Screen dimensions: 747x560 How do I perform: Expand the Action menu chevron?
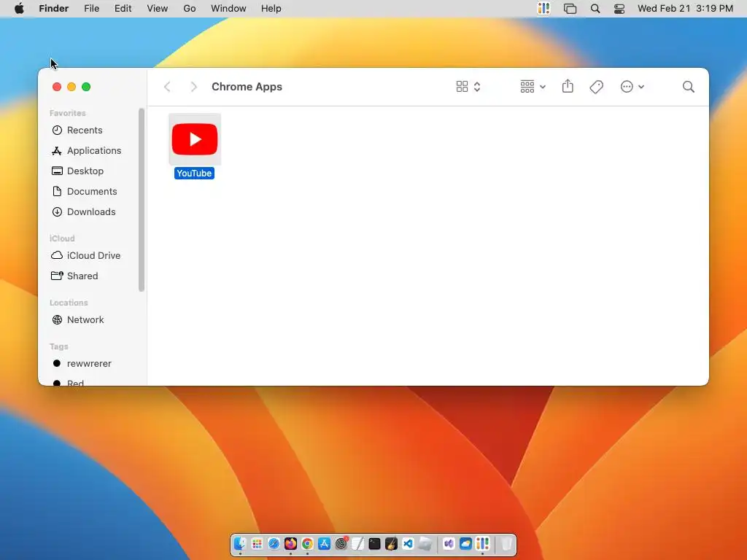[x=641, y=87]
